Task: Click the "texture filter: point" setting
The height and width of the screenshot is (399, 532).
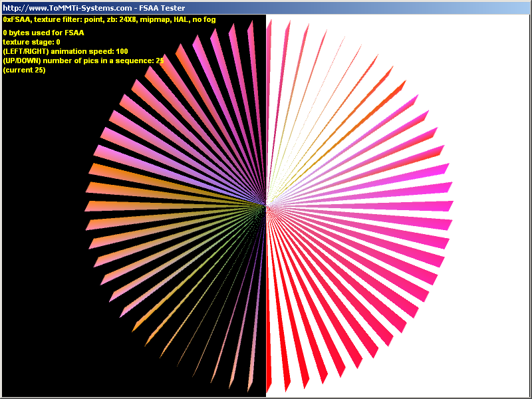Action: coord(66,20)
